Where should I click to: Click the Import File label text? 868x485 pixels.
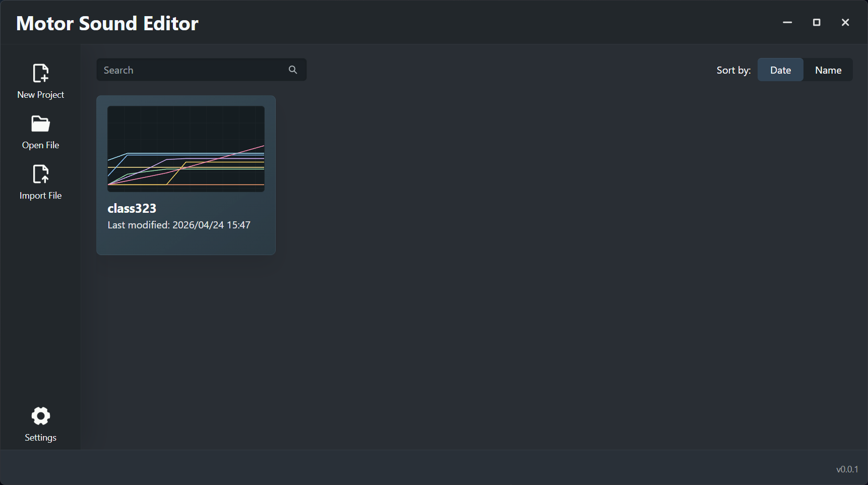point(40,196)
